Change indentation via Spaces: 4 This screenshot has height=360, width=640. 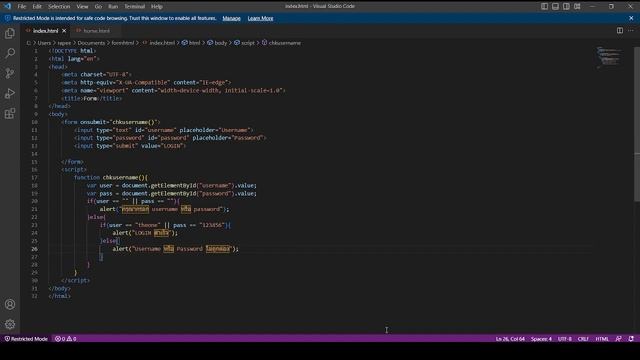click(x=541, y=339)
